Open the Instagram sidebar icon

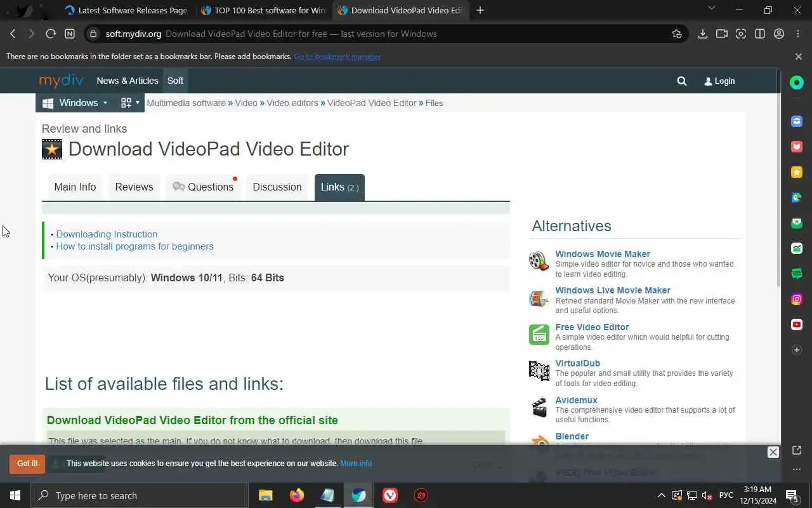tap(797, 299)
